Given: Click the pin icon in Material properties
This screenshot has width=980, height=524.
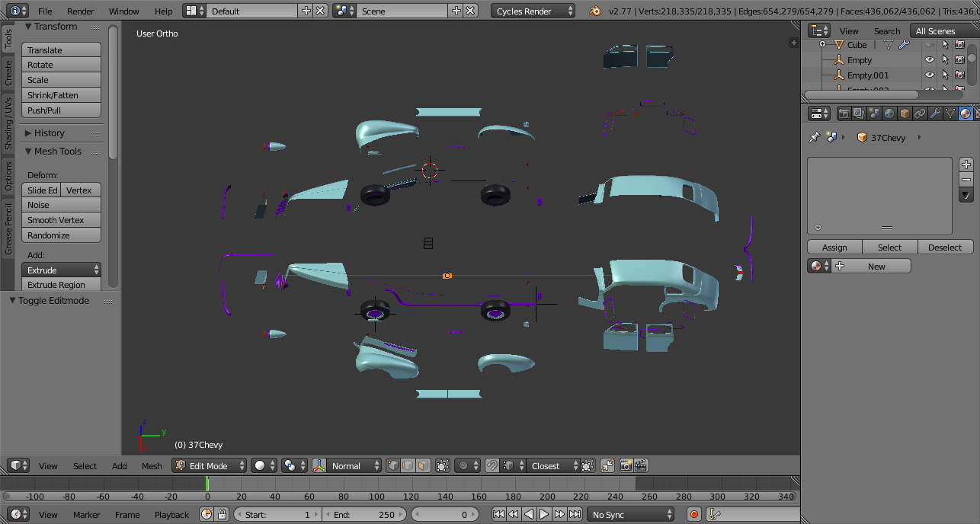Looking at the screenshot, I should [814, 137].
